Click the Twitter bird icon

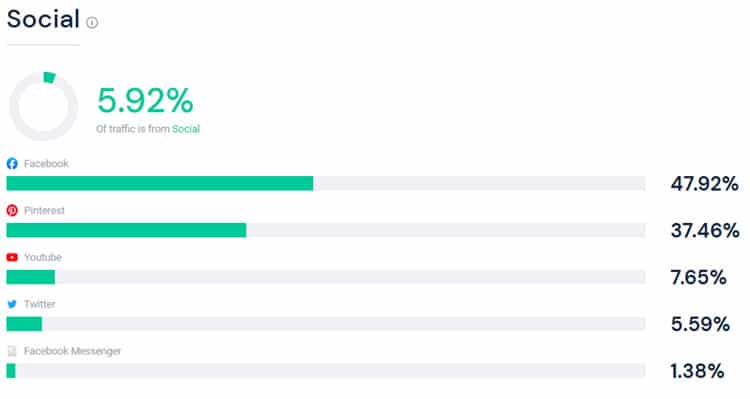coord(12,304)
